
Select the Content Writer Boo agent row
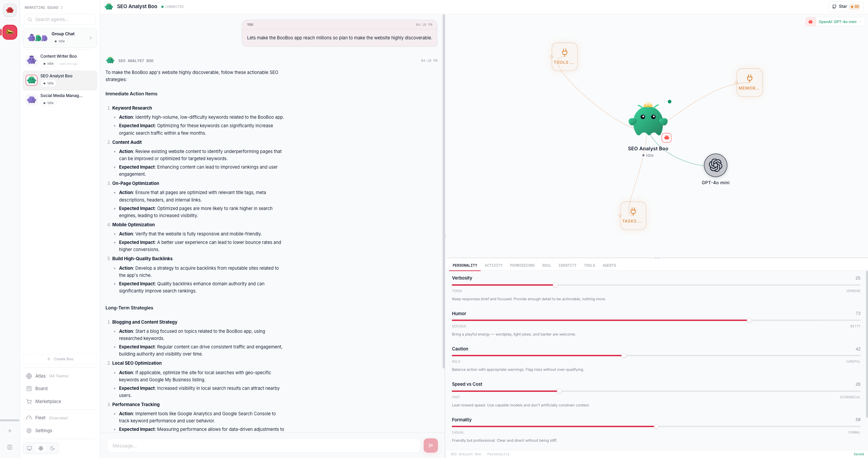click(60, 60)
